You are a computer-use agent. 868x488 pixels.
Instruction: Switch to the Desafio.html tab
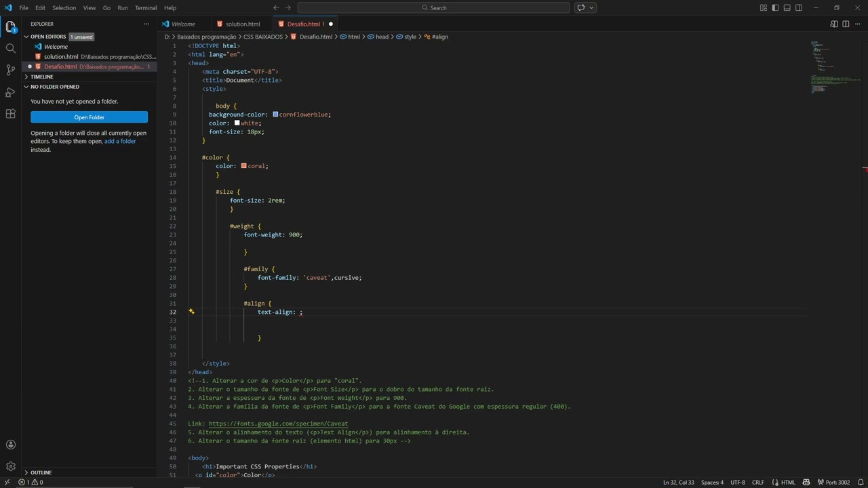tap(304, 24)
